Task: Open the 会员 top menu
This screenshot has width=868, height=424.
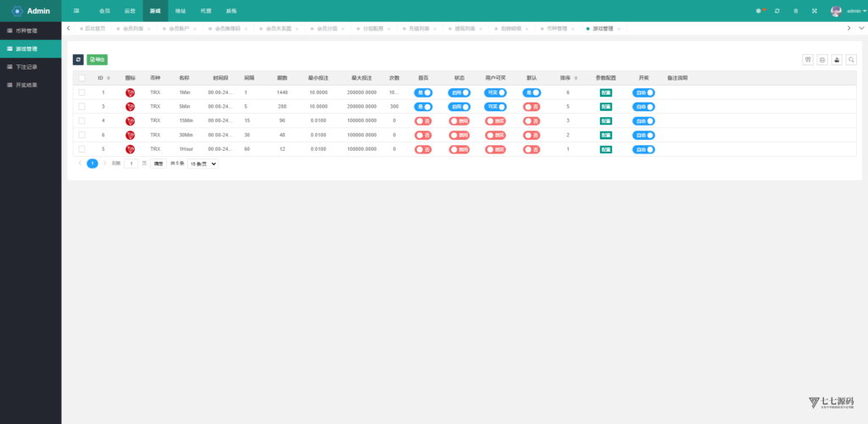Action: point(104,10)
